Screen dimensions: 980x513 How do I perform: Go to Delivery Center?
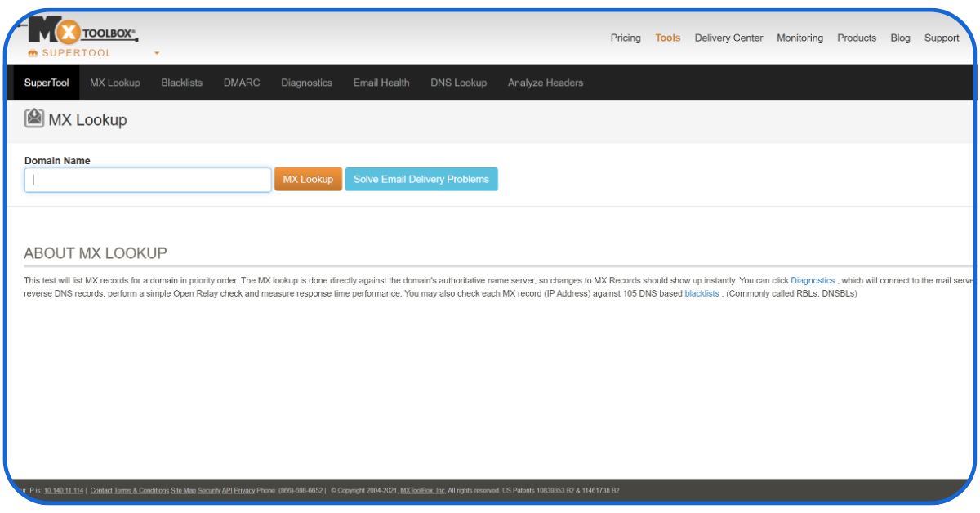tap(728, 38)
